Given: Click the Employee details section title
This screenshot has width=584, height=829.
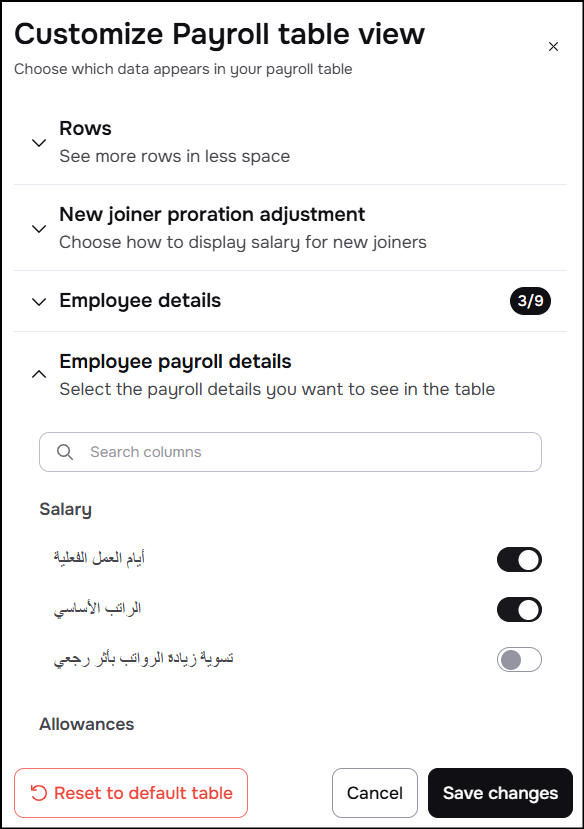Looking at the screenshot, I should coord(140,300).
